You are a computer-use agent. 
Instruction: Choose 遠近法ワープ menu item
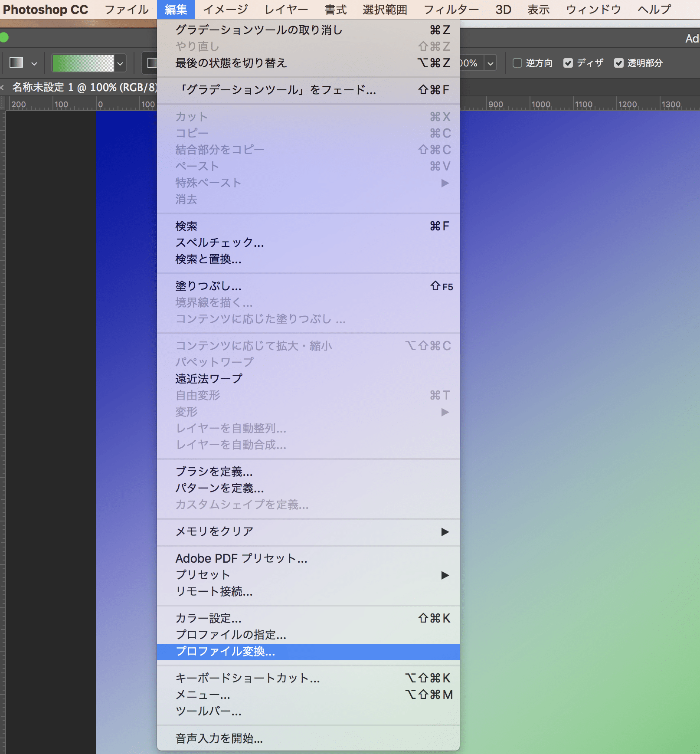[308, 379]
